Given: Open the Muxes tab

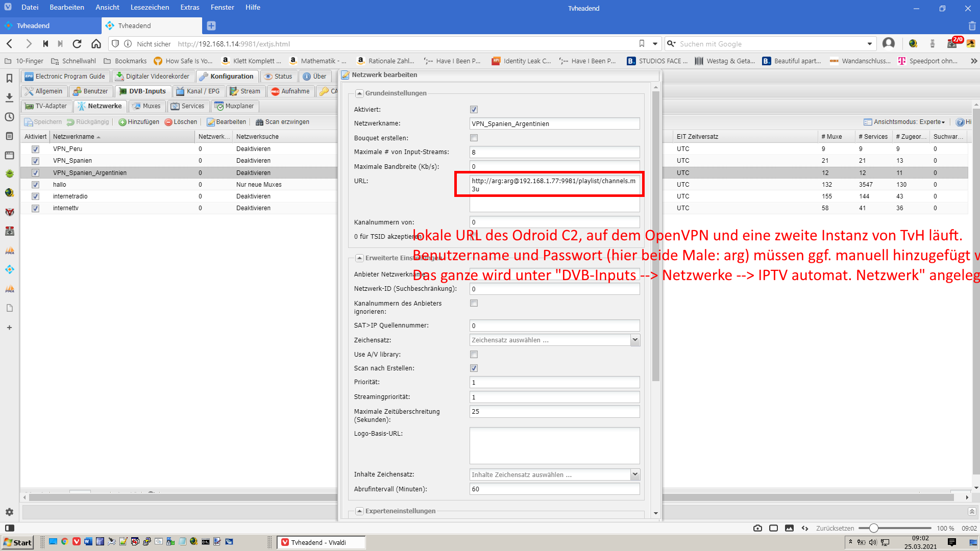Looking at the screenshot, I should tap(146, 106).
